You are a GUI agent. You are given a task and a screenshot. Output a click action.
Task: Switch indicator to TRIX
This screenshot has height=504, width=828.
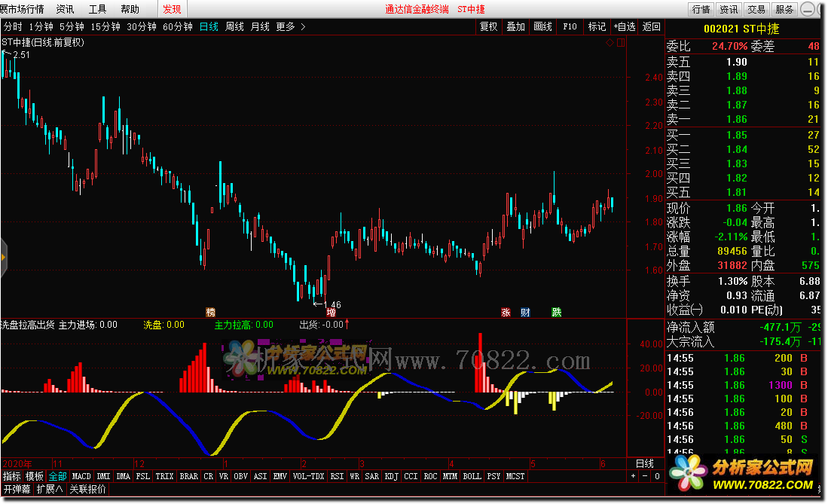point(164,476)
